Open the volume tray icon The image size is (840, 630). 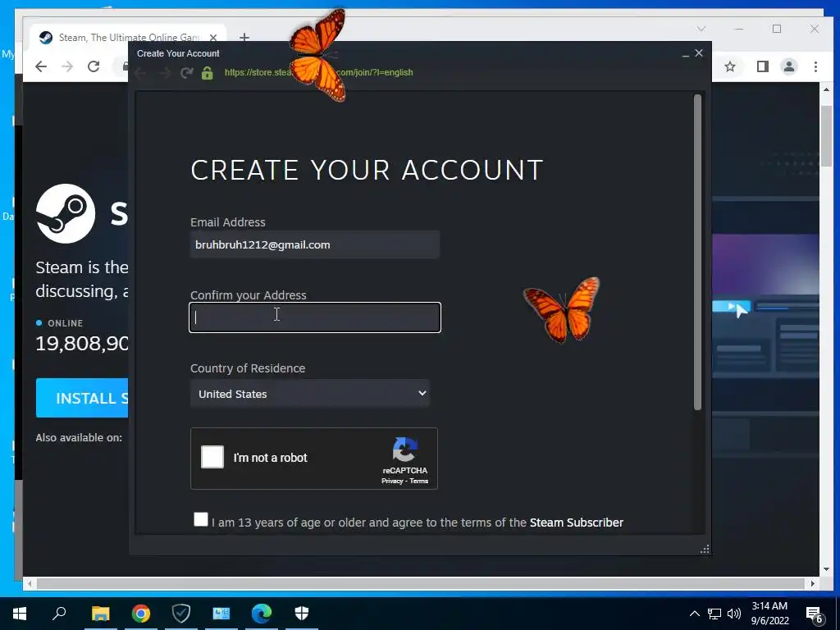pyautogui.click(x=734, y=614)
